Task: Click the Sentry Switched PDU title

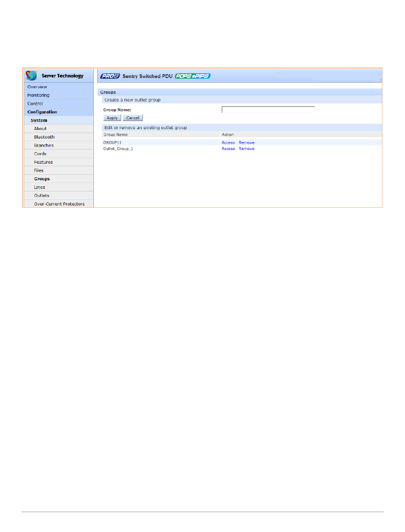Action: tap(147, 76)
